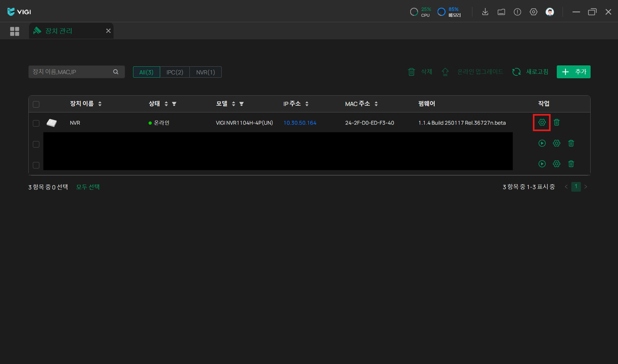Image resolution: width=618 pixels, height=364 pixels.
Task: Click the 추가 add button
Action: pyautogui.click(x=574, y=72)
